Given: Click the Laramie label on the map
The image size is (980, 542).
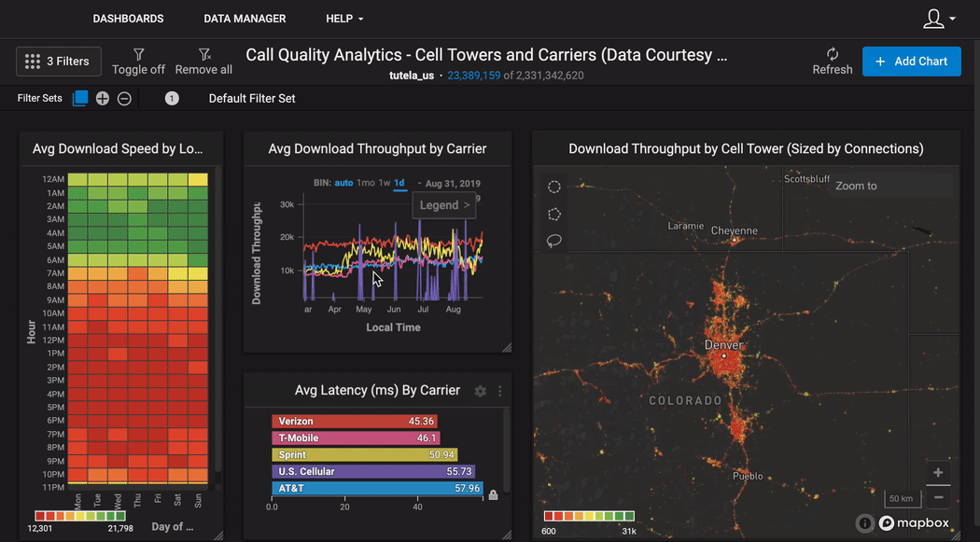Looking at the screenshot, I should point(686,226).
